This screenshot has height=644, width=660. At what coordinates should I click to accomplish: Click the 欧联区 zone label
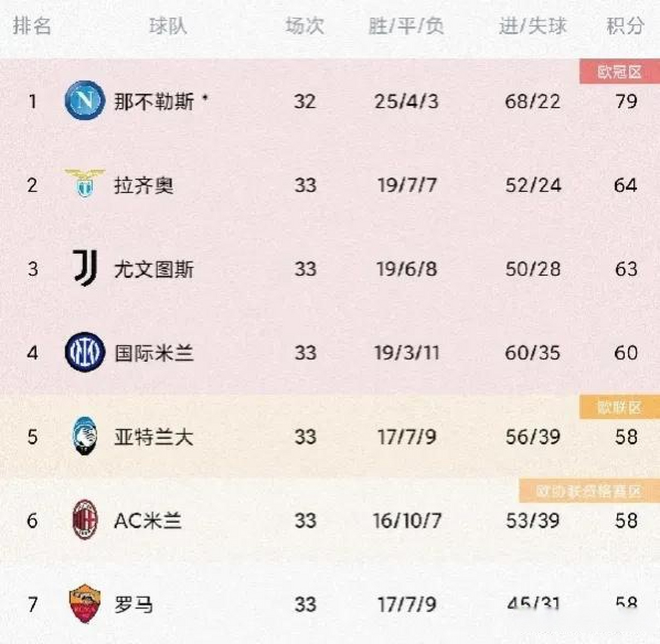point(619,407)
